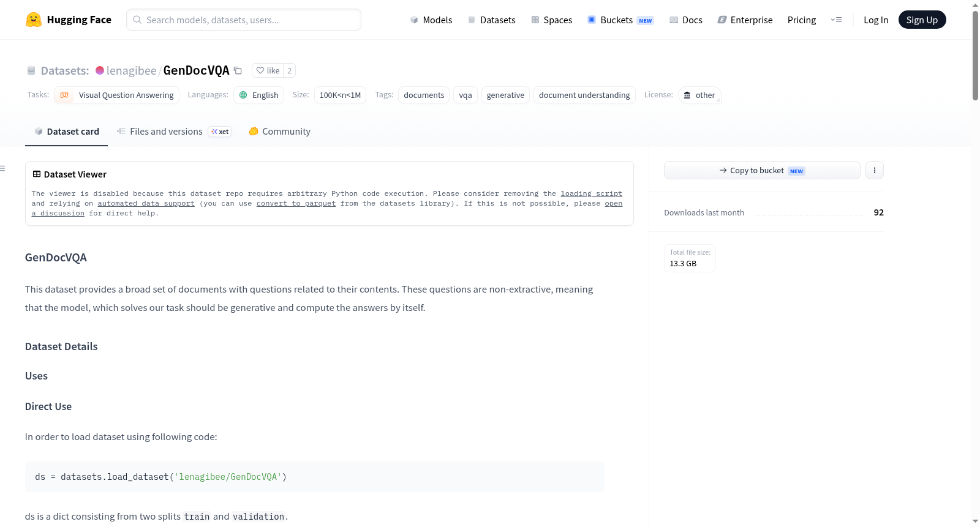
Task: Click the vqa tag
Action: click(x=466, y=95)
